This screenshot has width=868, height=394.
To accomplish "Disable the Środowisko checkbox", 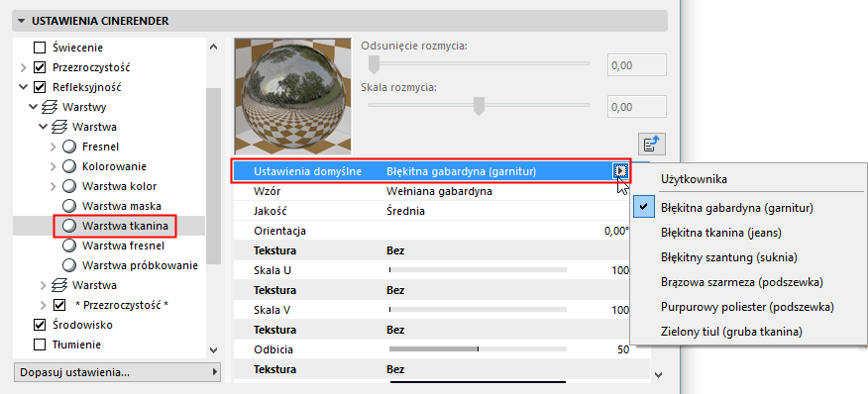I will (40, 325).
